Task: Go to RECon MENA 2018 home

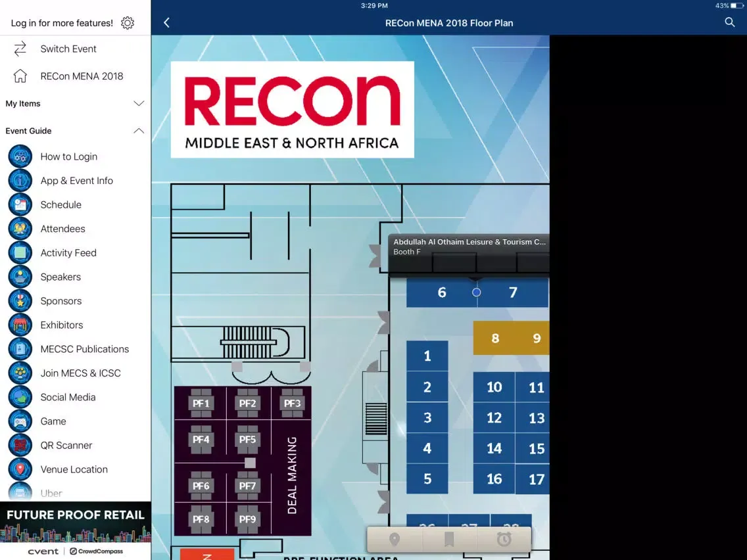Action: click(75, 76)
